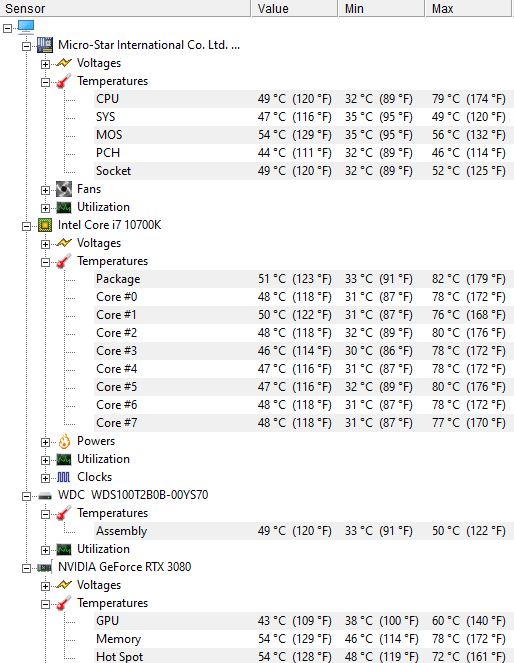Screen dimensions: 514x663
Task: Click the NVIDIA GeForce RTX 3080 card icon
Action: pyautogui.click(x=44, y=567)
